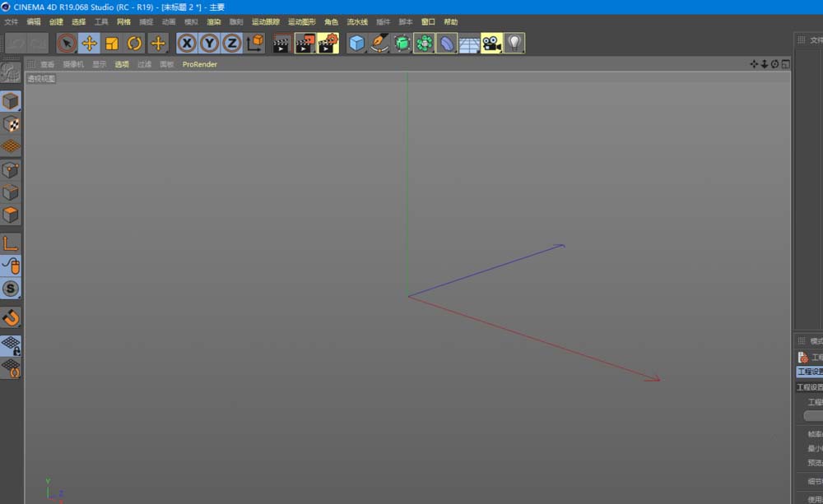
Task: Open the 查看 viewport menu
Action: click(47, 64)
